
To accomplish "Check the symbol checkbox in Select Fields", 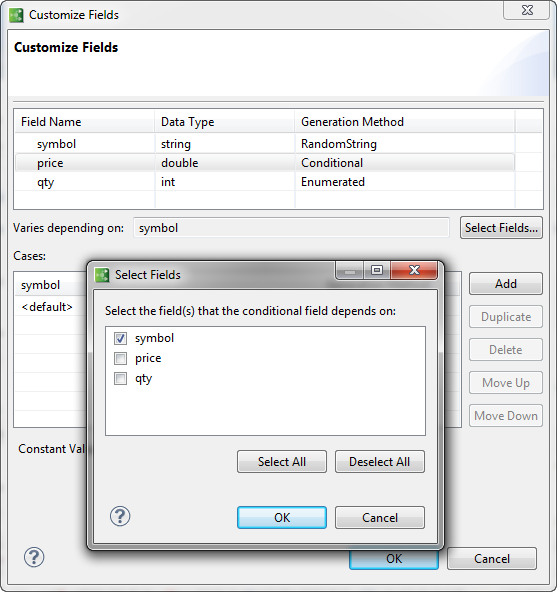I will click(120, 338).
